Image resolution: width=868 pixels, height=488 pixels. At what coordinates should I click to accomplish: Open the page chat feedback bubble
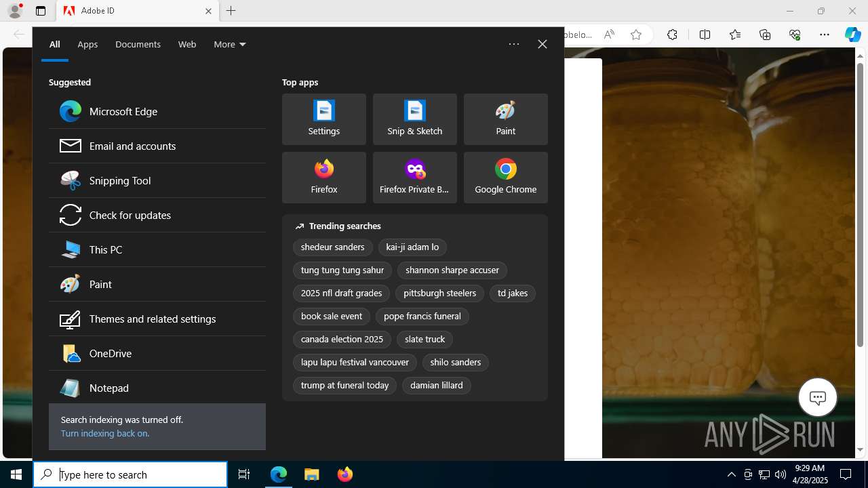click(x=818, y=397)
